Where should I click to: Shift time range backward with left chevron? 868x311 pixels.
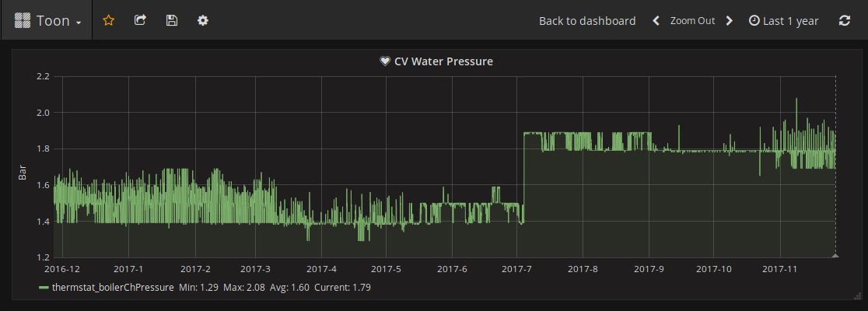656,21
